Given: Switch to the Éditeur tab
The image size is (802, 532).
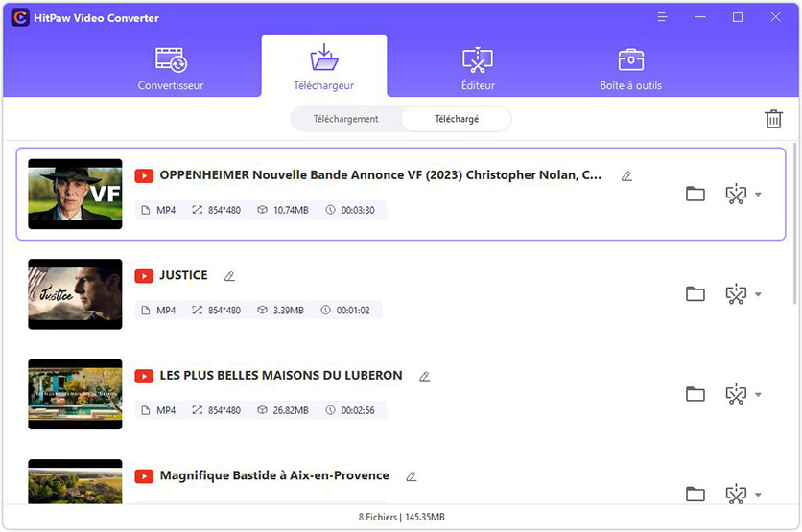Looking at the screenshot, I should [x=478, y=68].
